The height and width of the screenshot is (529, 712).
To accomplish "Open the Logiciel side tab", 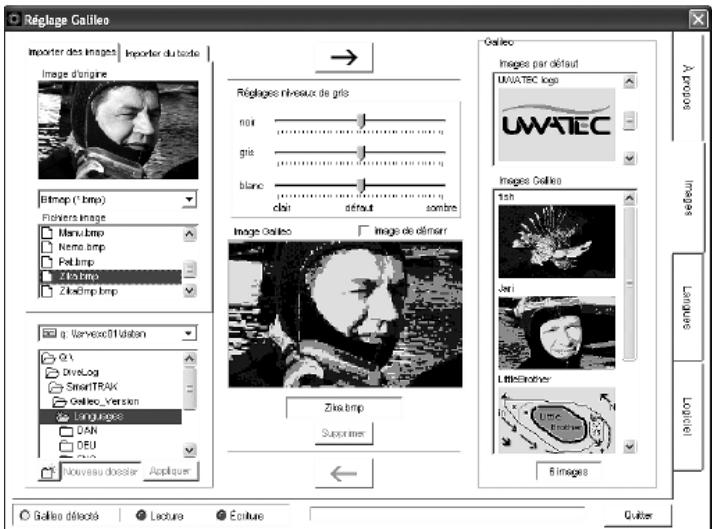I will point(687,416).
